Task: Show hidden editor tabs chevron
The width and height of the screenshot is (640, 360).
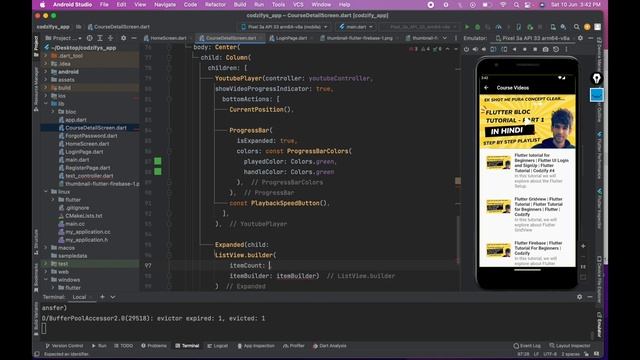Action: tap(444, 38)
